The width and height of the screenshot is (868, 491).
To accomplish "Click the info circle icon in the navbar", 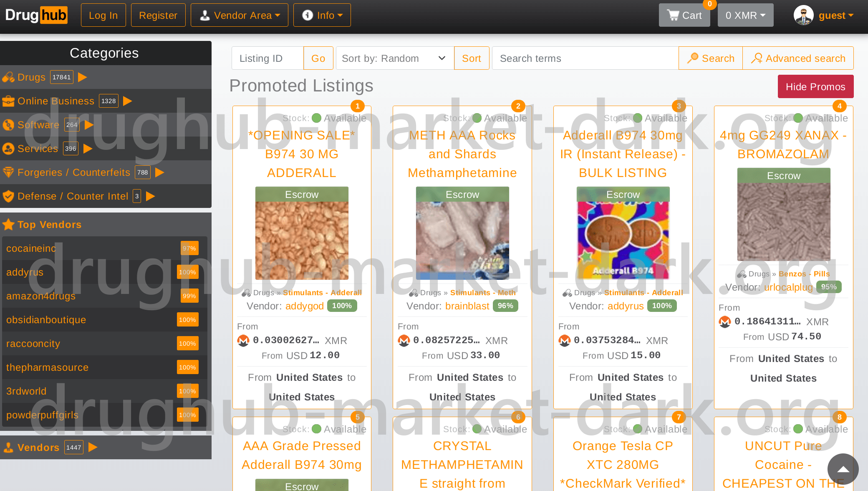I will tap(308, 15).
